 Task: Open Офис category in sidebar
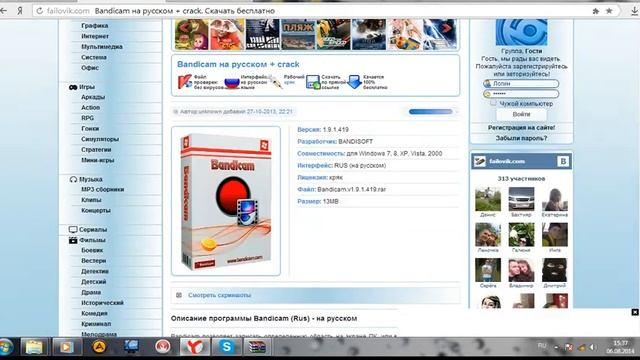coord(90,68)
